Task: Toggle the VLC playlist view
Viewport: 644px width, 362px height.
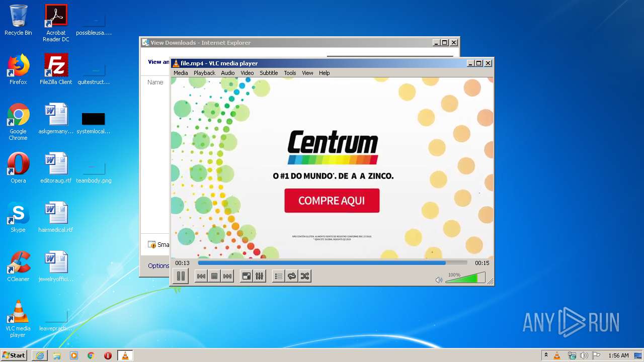Action: (278, 276)
